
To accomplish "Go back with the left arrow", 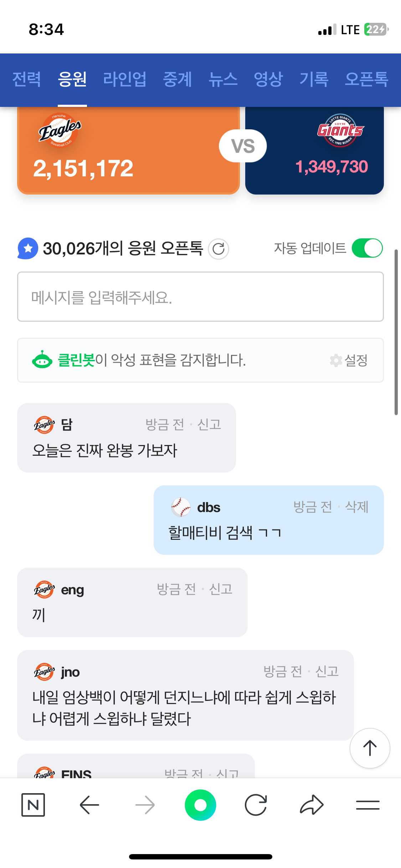I will tap(89, 805).
